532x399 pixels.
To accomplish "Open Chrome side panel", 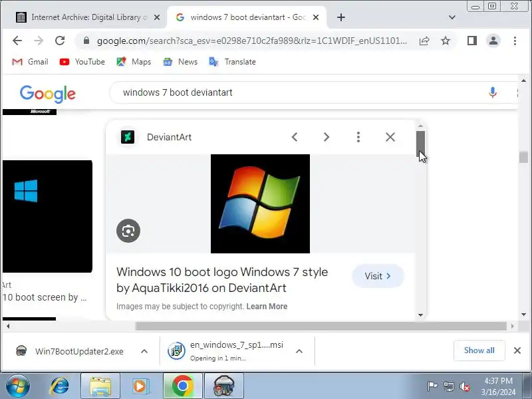I will [472, 41].
